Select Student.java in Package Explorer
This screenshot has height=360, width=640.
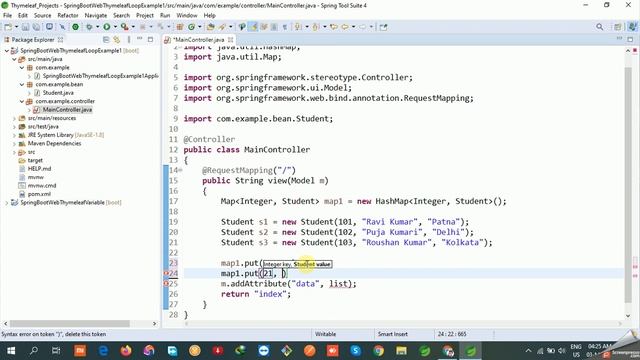[x=58, y=93]
